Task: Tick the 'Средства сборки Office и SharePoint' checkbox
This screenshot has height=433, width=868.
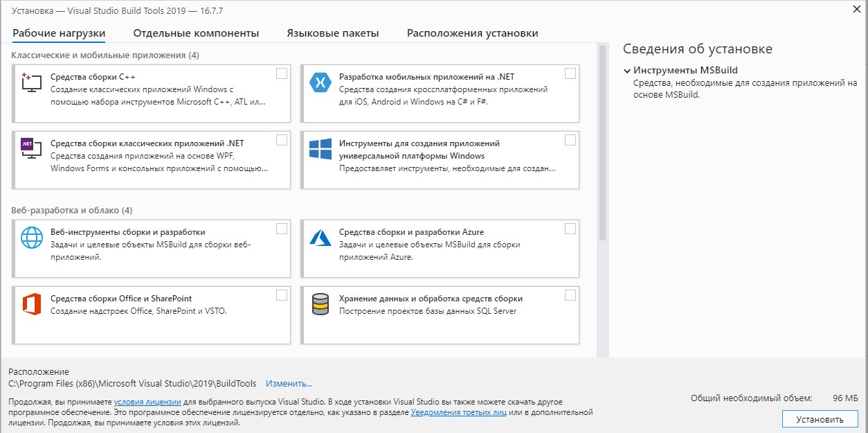Action: [x=282, y=295]
